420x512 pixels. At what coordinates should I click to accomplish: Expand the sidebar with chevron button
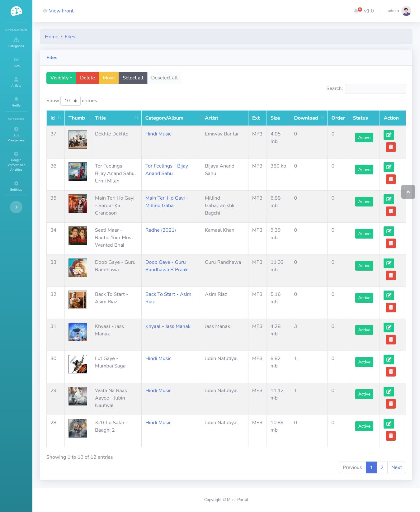pos(16,207)
